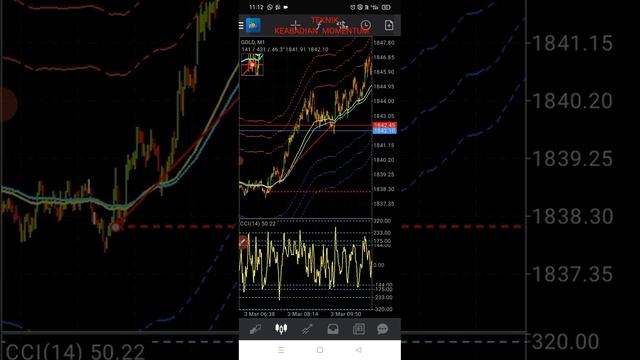Open the hamburger side menu
640x360 pixels.
click(x=241, y=26)
